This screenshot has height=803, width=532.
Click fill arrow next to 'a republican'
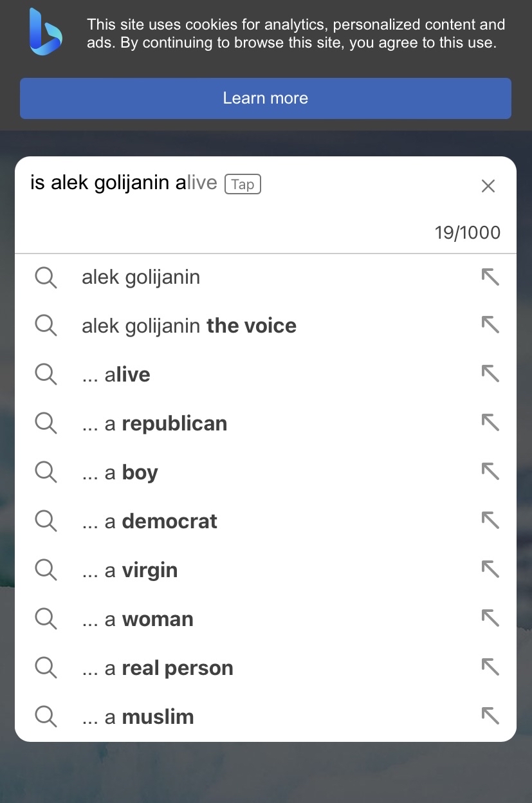[490, 423]
